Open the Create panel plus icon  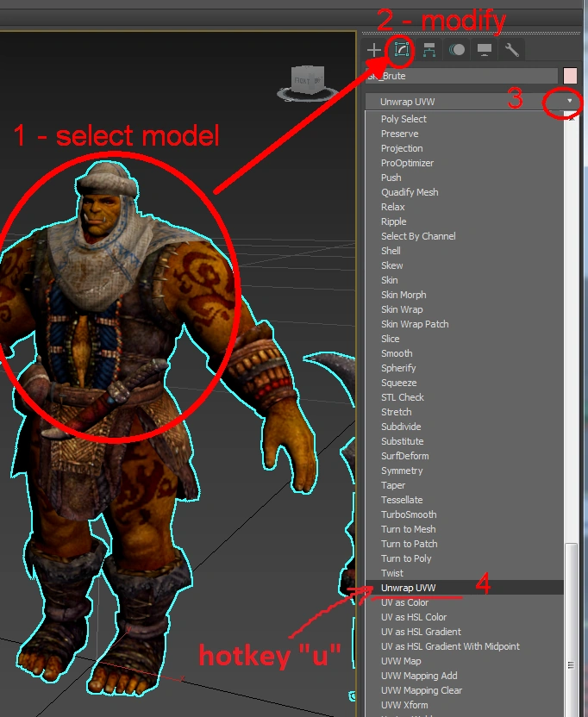374,50
